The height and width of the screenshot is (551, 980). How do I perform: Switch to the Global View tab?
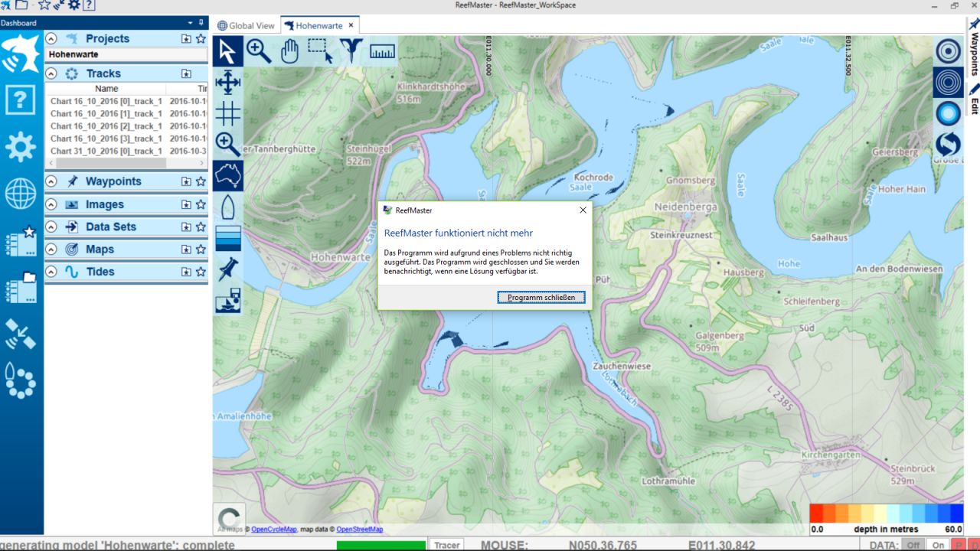[247, 25]
